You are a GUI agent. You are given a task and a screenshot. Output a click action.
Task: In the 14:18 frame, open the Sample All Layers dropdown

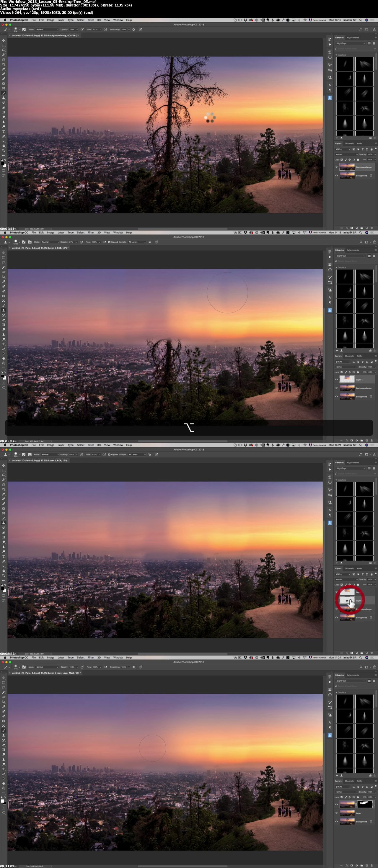(137, 242)
